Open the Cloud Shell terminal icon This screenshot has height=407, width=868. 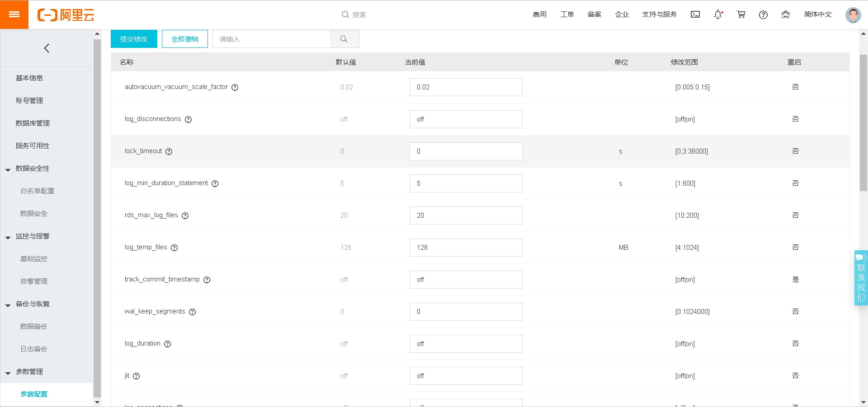pyautogui.click(x=695, y=14)
